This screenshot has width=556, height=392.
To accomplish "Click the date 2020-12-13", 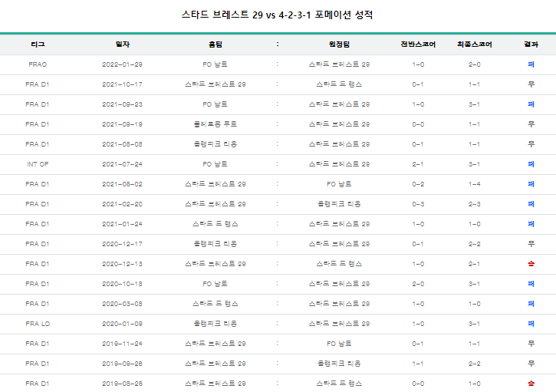I will click(123, 264).
